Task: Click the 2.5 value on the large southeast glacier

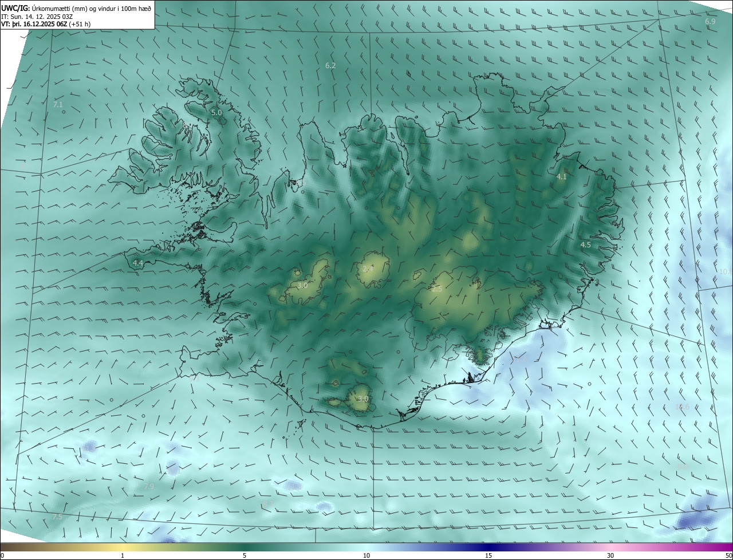Action: (x=437, y=289)
